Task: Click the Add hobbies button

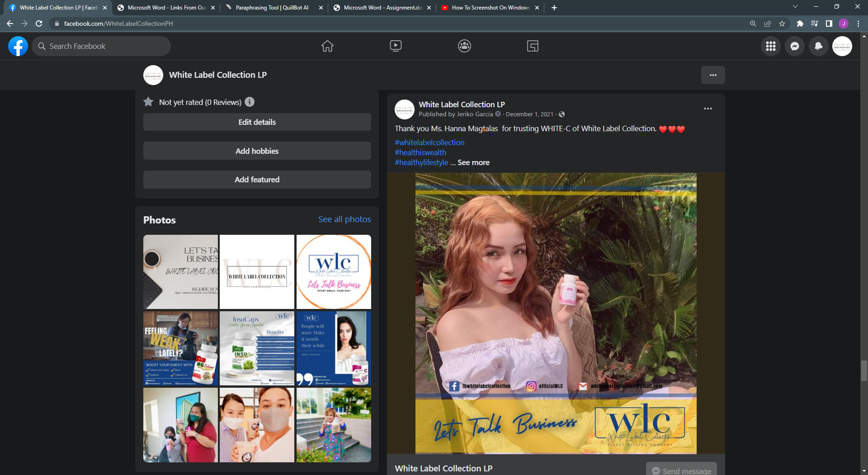Action: point(257,151)
